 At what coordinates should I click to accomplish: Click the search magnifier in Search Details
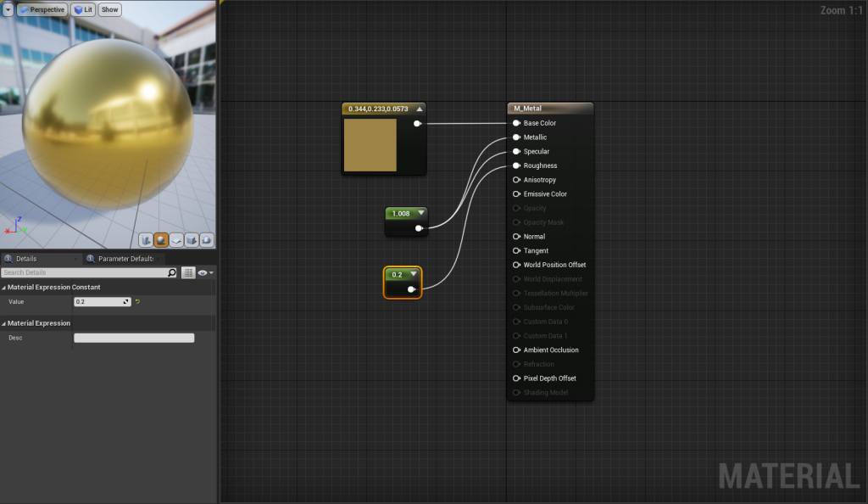[x=172, y=272]
